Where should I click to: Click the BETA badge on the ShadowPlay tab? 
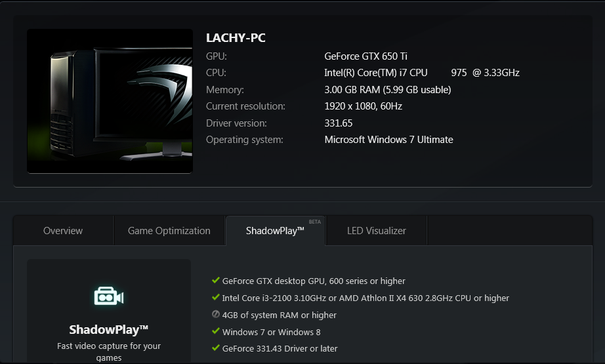(x=315, y=222)
